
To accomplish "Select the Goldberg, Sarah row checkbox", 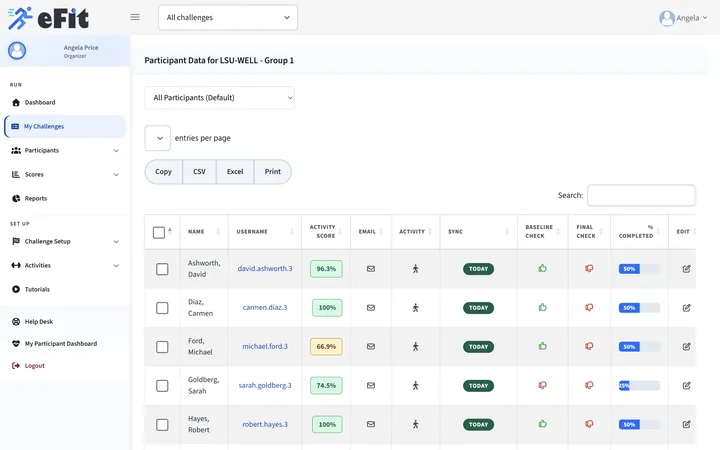I will click(x=162, y=386).
